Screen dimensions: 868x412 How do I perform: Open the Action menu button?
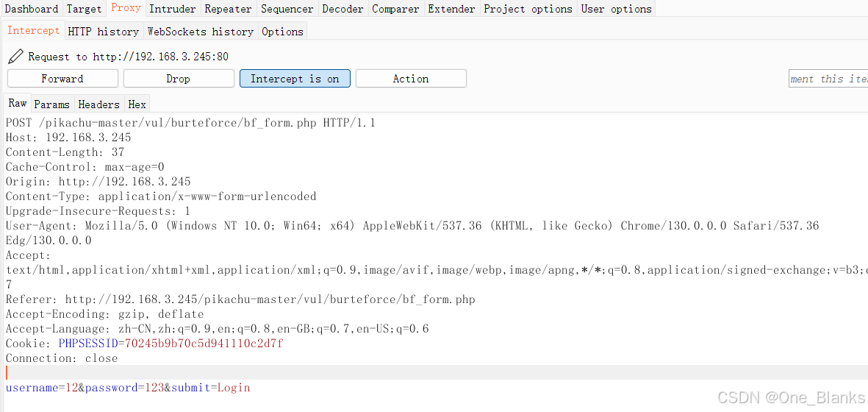coord(411,79)
